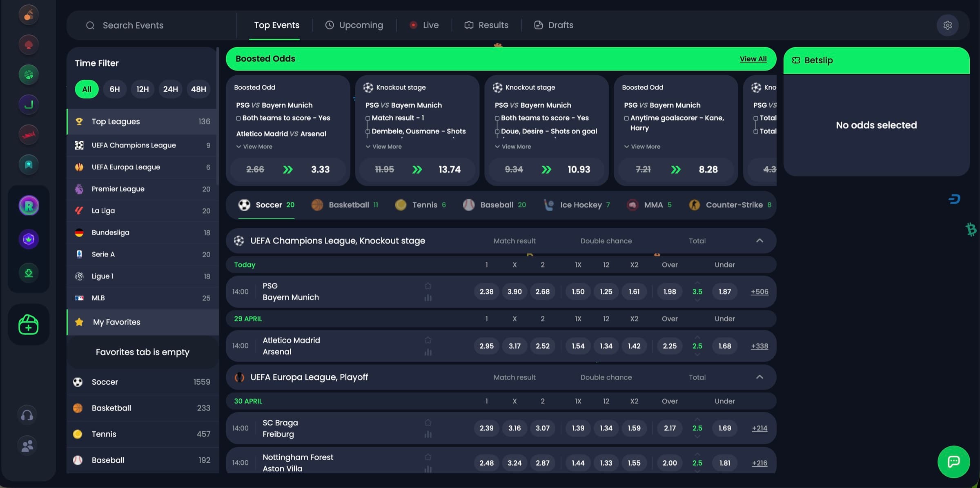Select the 12H time filter
This screenshot has width=980, height=488.
(143, 89)
